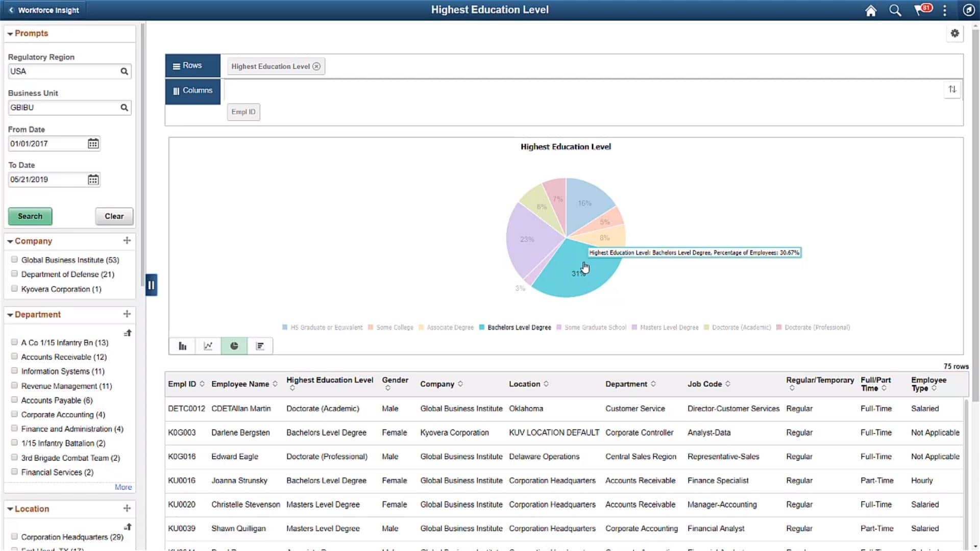This screenshot has height=551, width=980.
Task: Collapse the Prompts section
Action: (10, 33)
